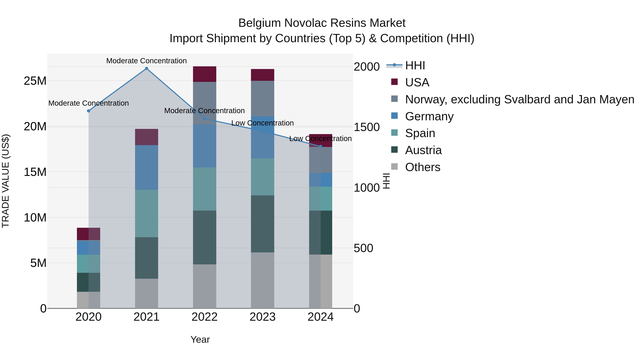
Task: Toggle the Spain legend label
Action: [x=420, y=133]
